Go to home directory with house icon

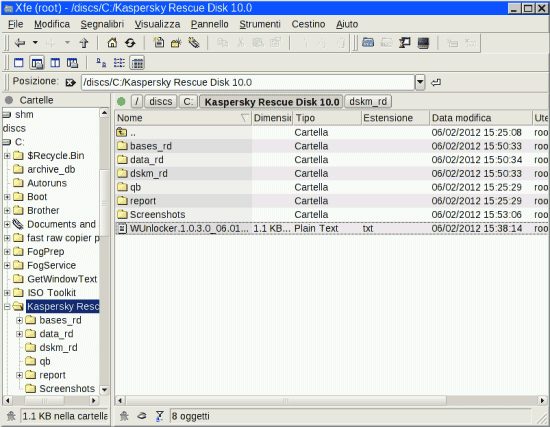click(112, 43)
